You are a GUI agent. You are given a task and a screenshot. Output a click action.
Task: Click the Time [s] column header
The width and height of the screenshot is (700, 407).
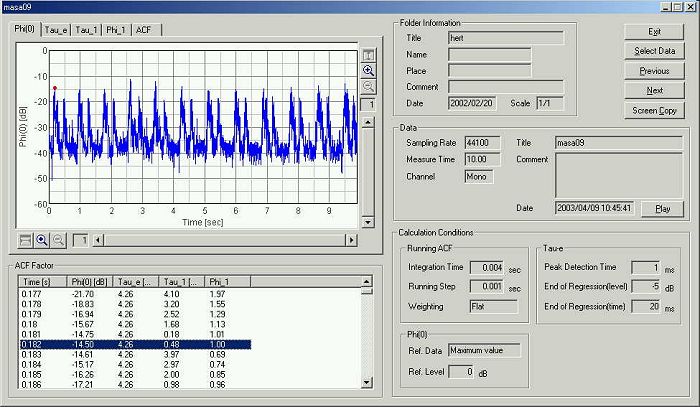(x=43, y=282)
